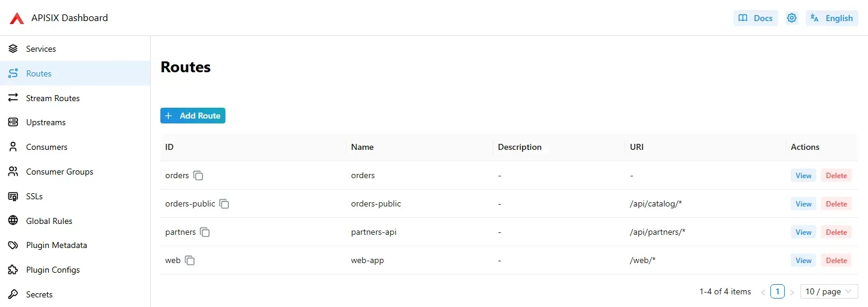
Task: Click the Upstreams server icon
Action: tap(13, 122)
